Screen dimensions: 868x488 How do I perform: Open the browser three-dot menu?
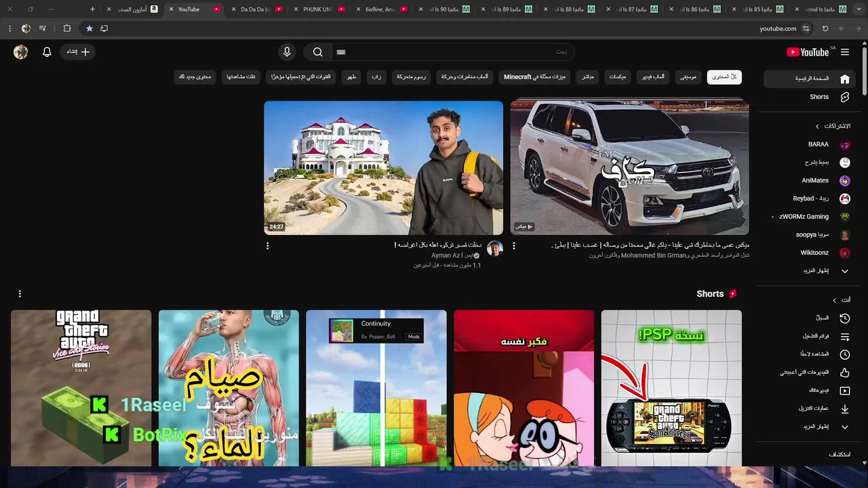[9, 28]
